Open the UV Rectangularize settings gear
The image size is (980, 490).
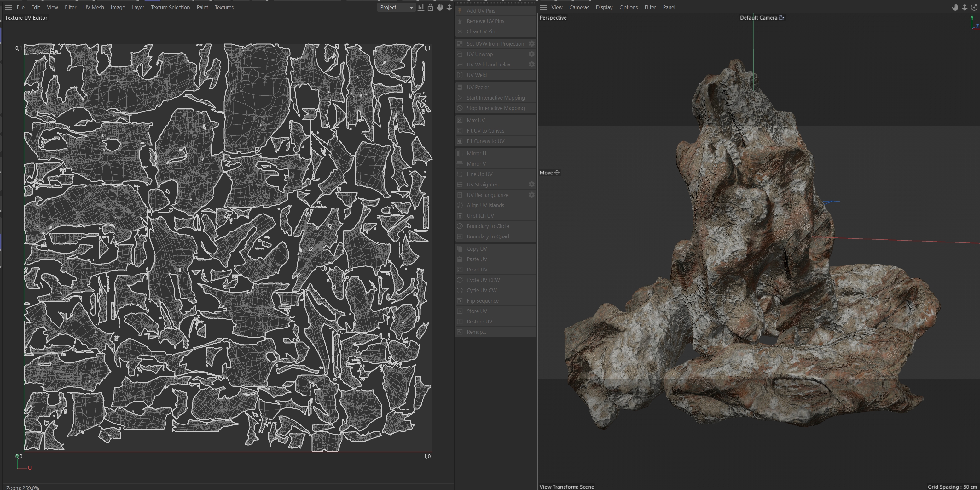click(x=531, y=195)
